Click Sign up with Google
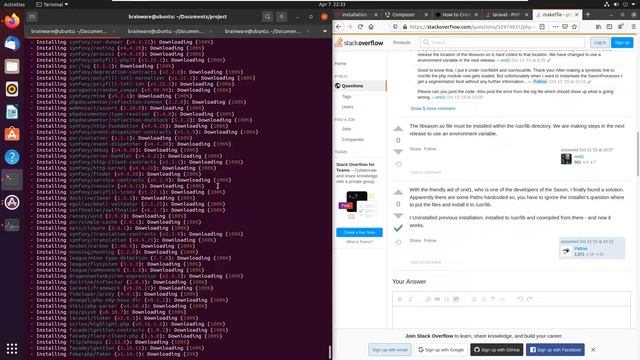This screenshot has width=640, height=360. (441, 350)
